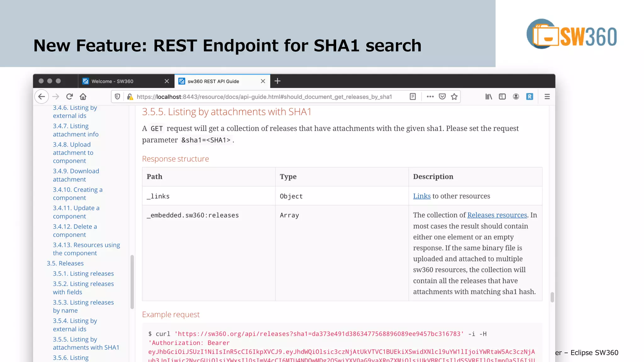Click the browser forward arrow
The image size is (644, 362).
[56, 97]
